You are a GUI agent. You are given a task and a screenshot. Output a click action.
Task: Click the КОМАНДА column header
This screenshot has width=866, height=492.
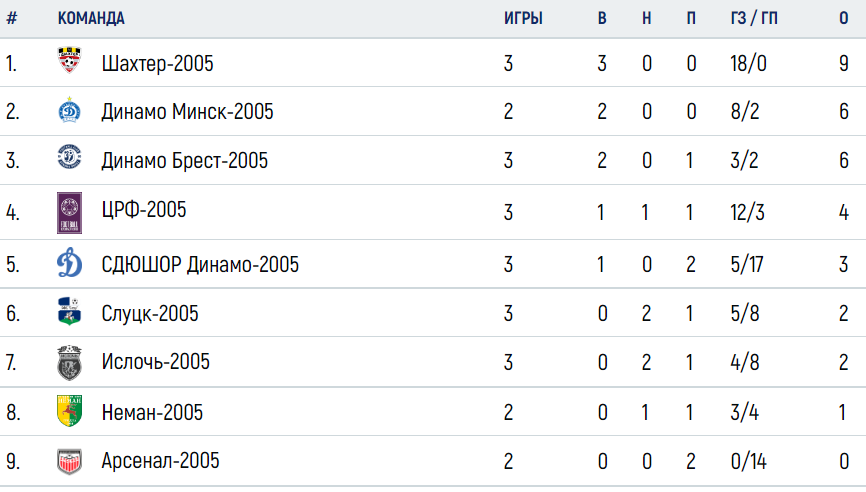[91, 18]
